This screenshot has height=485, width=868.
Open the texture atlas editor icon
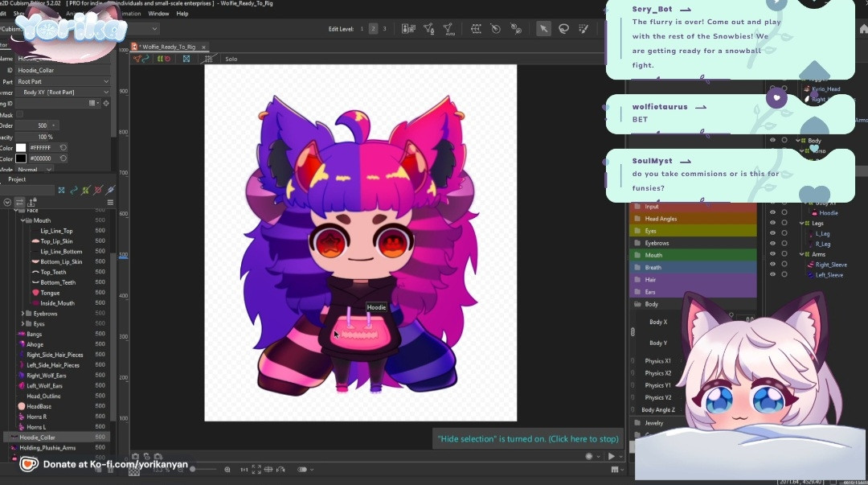click(x=408, y=29)
